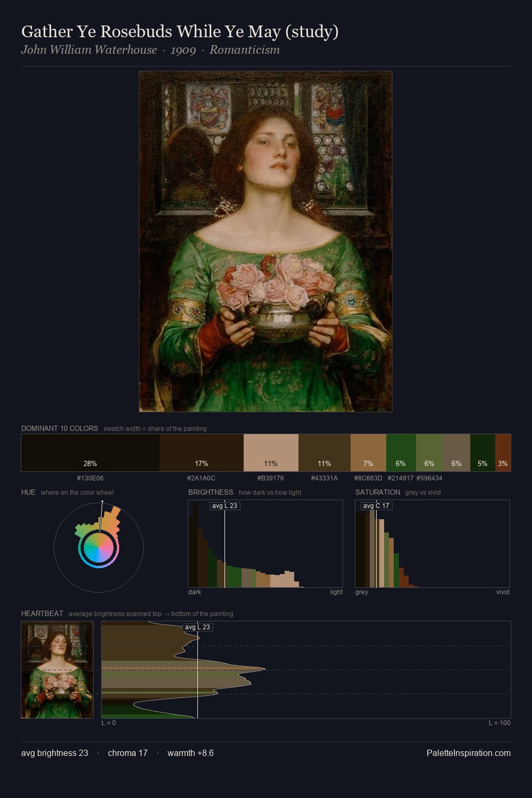The height and width of the screenshot is (798, 532).
Task: Click the brightness histogram's avg L 23 label
Action: tap(225, 506)
